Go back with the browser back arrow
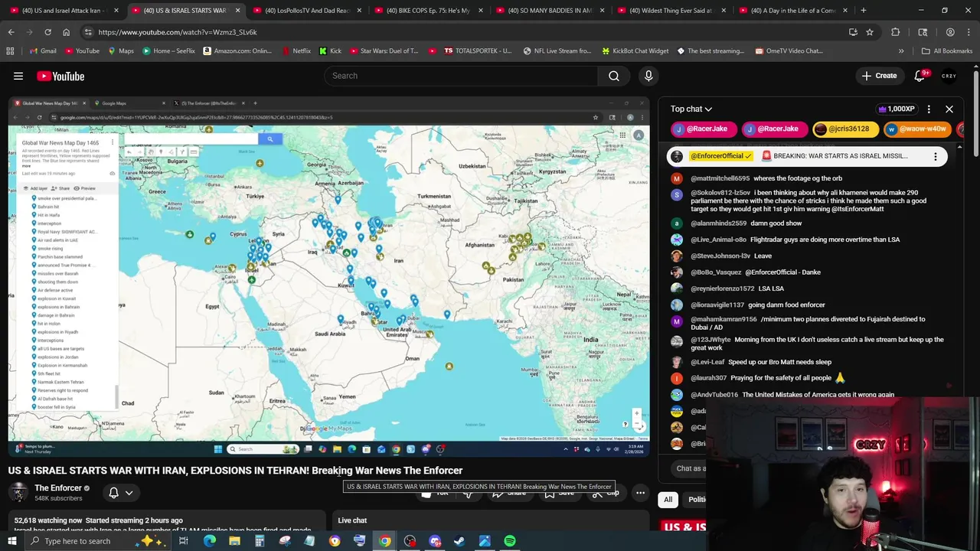980x551 pixels. coord(11,32)
